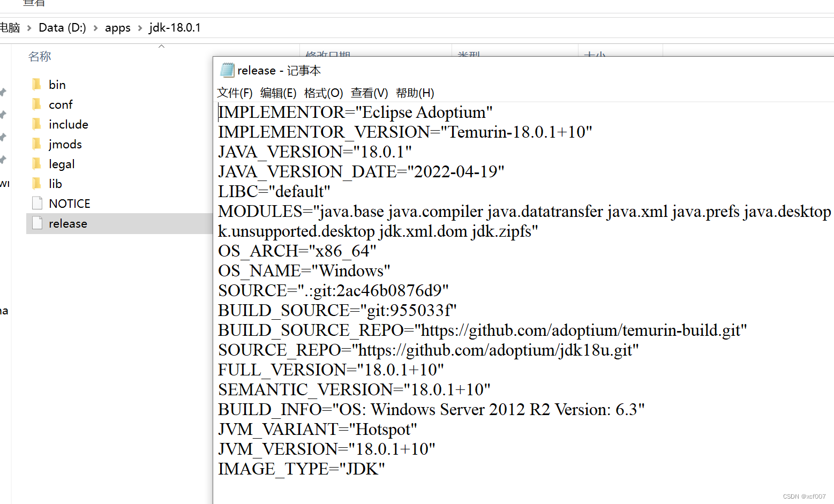Navigate to apps in the breadcrumb
The height and width of the screenshot is (504, 834).
(118, 28)
